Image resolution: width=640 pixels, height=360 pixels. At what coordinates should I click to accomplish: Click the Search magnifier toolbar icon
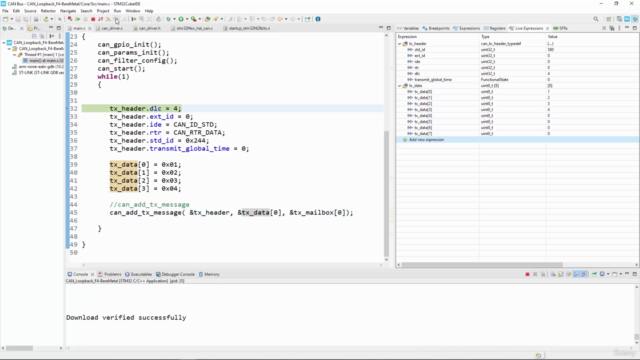click(x=596, y=19)
